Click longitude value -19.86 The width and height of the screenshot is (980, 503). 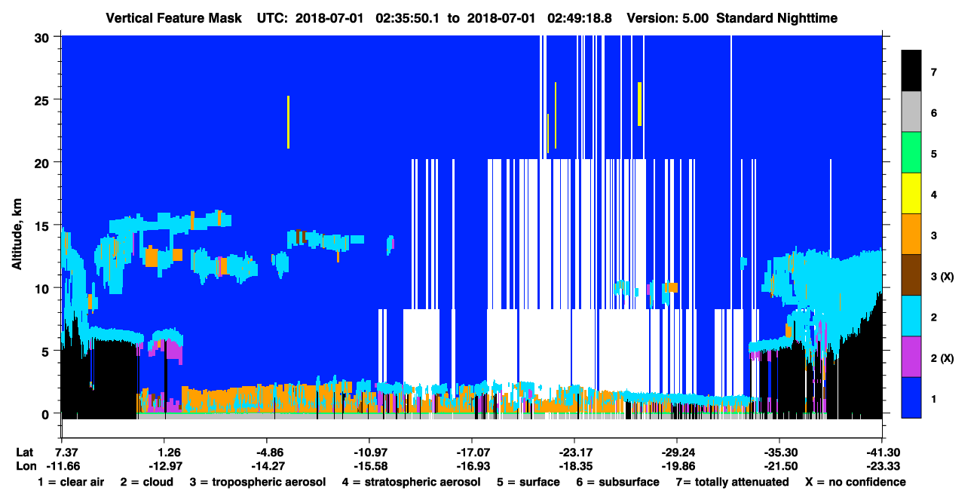pyautogui.click(x=676, y=466)
